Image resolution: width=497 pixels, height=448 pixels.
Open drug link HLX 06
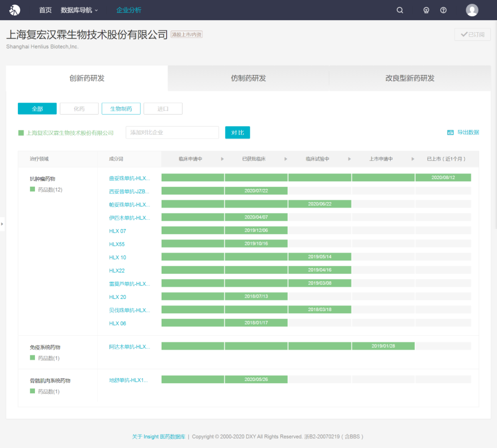point(117,323)
